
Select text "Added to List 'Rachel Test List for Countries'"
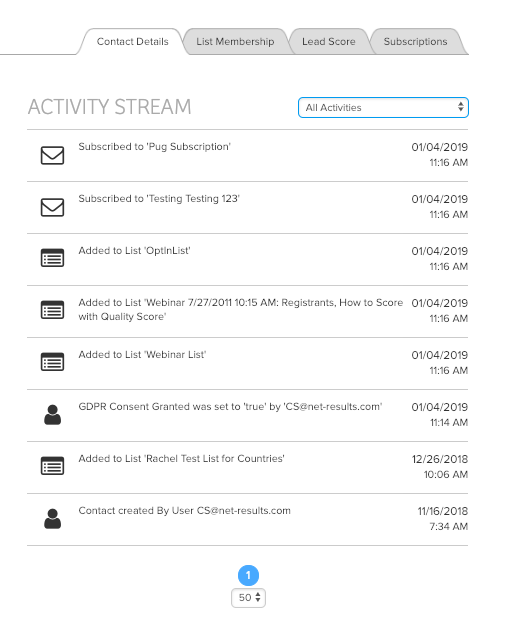click(x=181, y=459)
